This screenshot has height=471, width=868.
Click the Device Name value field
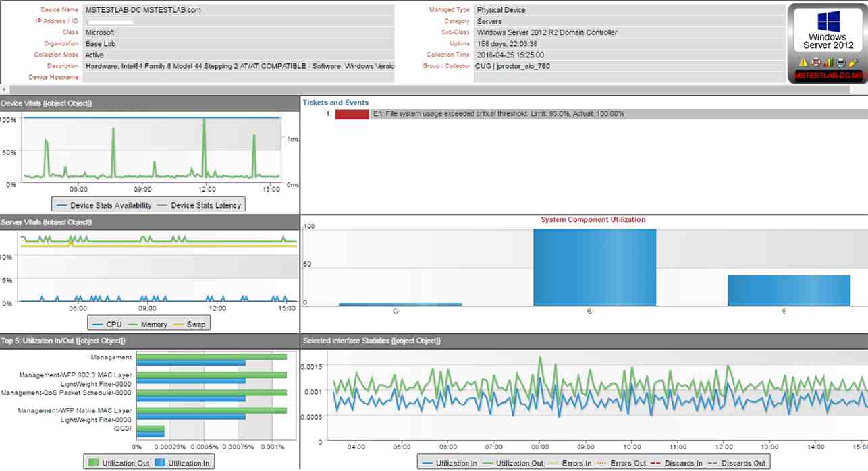(x=238, y=10)
